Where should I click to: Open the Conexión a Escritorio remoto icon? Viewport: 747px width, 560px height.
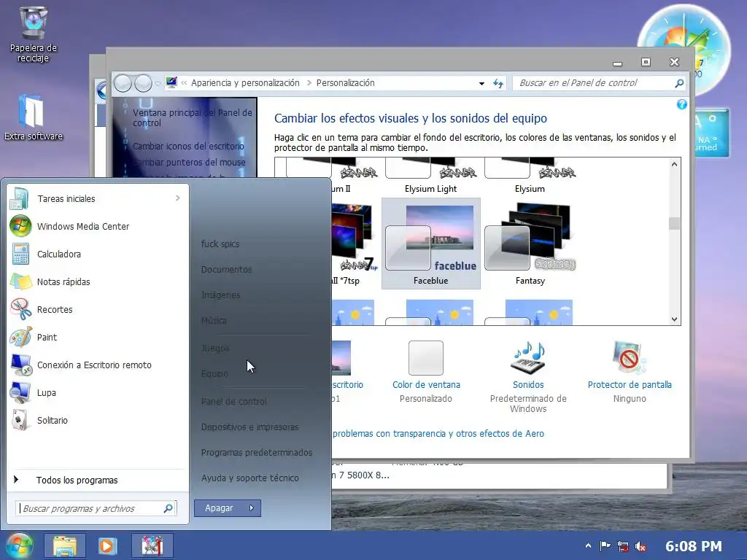point(21,365)
